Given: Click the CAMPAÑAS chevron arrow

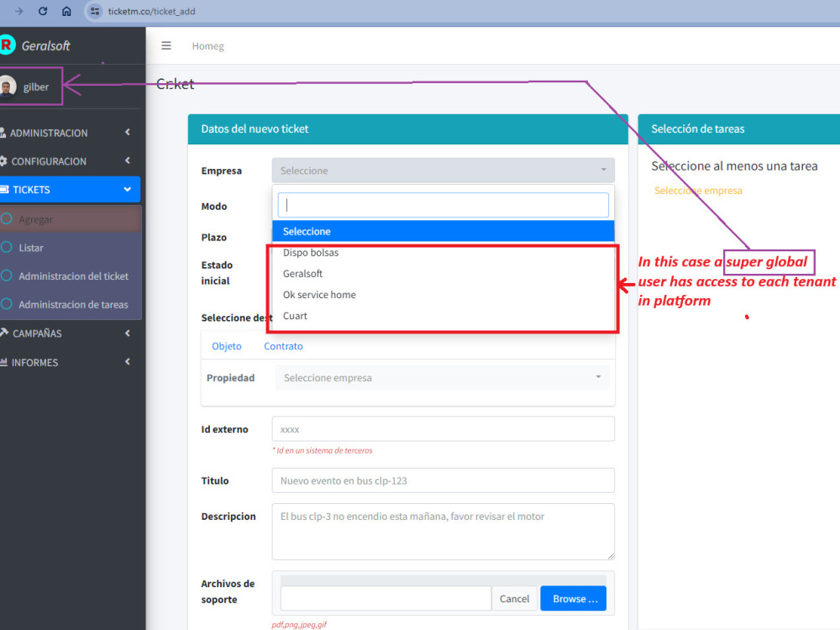Looking at the screenshot, I should 128,333.
